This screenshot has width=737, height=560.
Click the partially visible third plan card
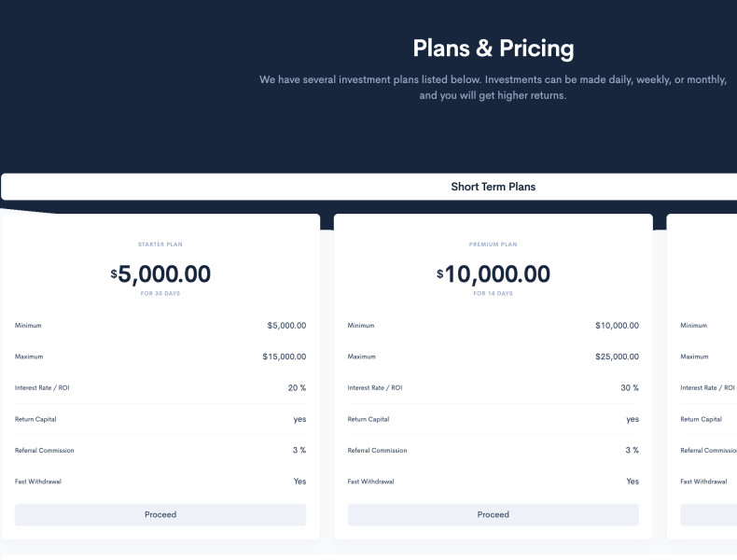(x=704, y=373)
